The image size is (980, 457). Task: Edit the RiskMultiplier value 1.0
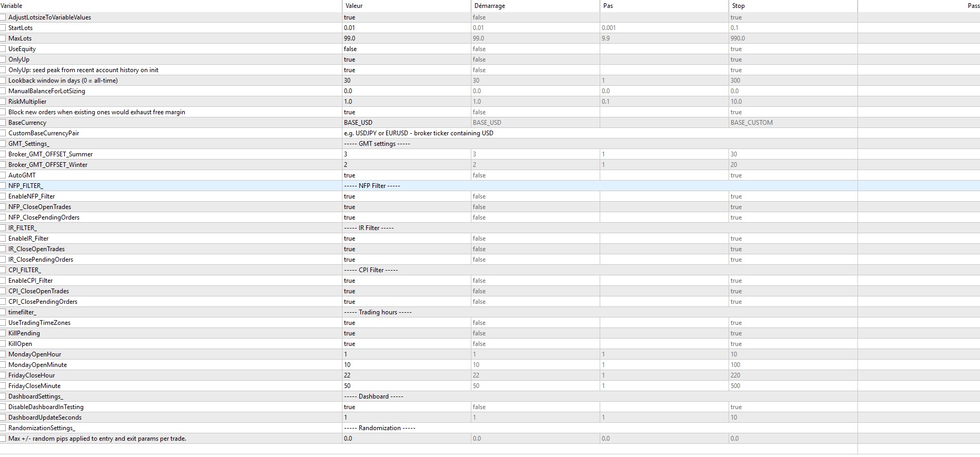348,102
